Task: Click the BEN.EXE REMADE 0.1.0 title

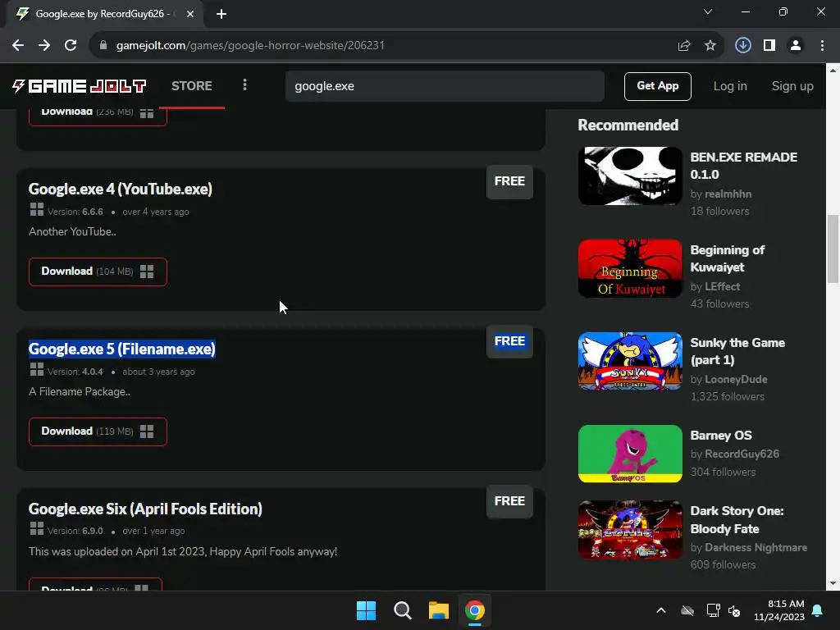Action: point(743,166)
